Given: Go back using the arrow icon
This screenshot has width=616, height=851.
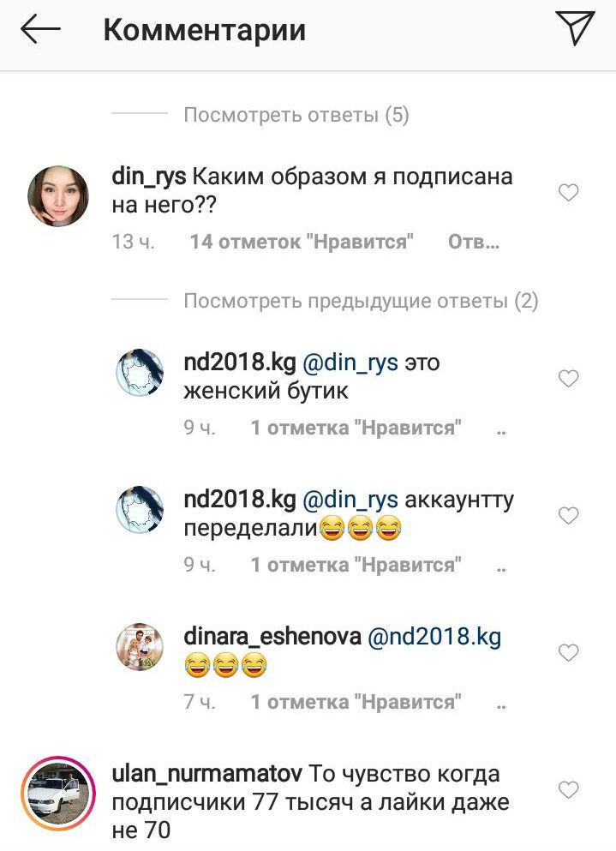Looking at the screenshot, I should click(40, 29).
